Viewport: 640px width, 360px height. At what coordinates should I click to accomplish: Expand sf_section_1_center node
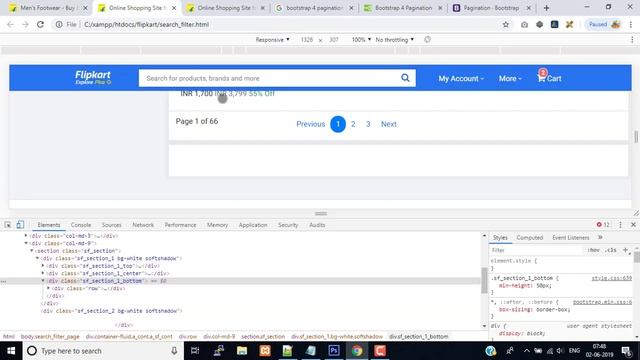[43, 273]
